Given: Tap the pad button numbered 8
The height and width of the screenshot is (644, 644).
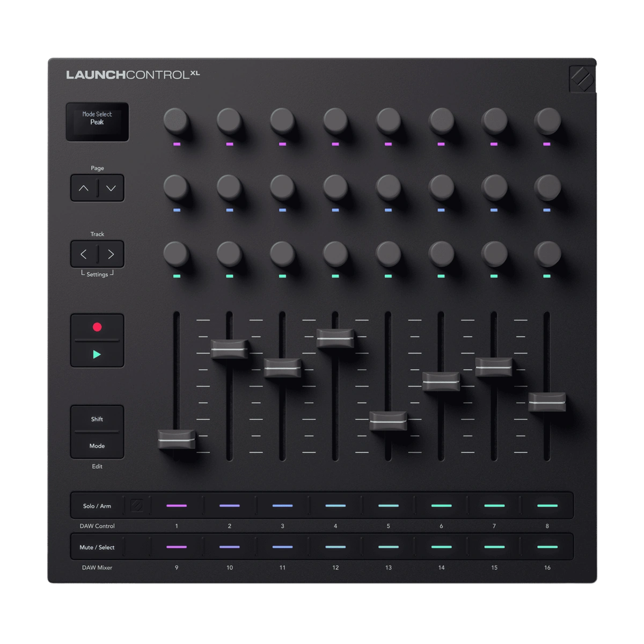Looking at the screenshot, I should pos(547,506).
